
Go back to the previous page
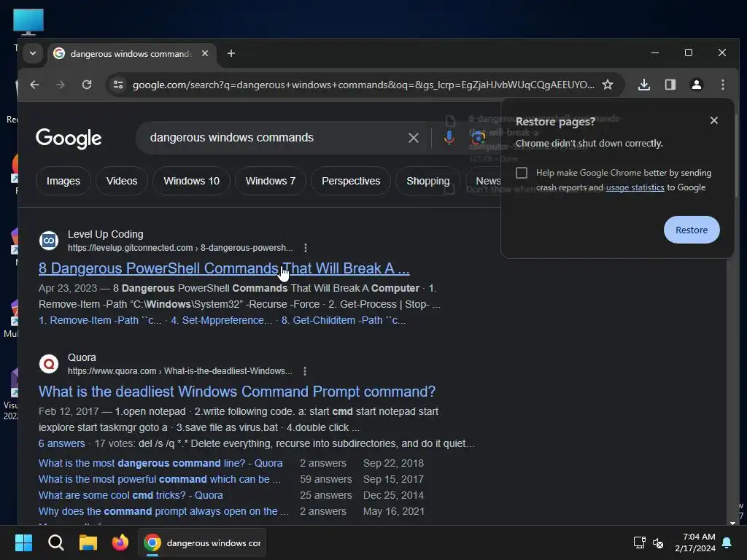[x=34, y=85]
